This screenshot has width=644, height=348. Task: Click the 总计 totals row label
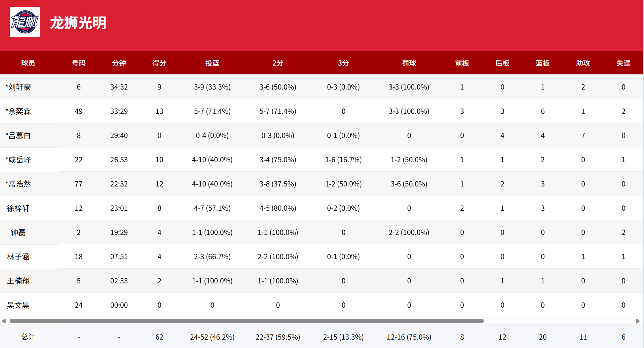[x=28, y=337]
